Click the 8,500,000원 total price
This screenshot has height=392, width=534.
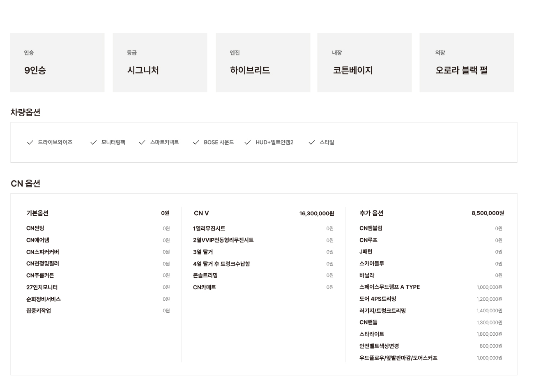[488, 213]
